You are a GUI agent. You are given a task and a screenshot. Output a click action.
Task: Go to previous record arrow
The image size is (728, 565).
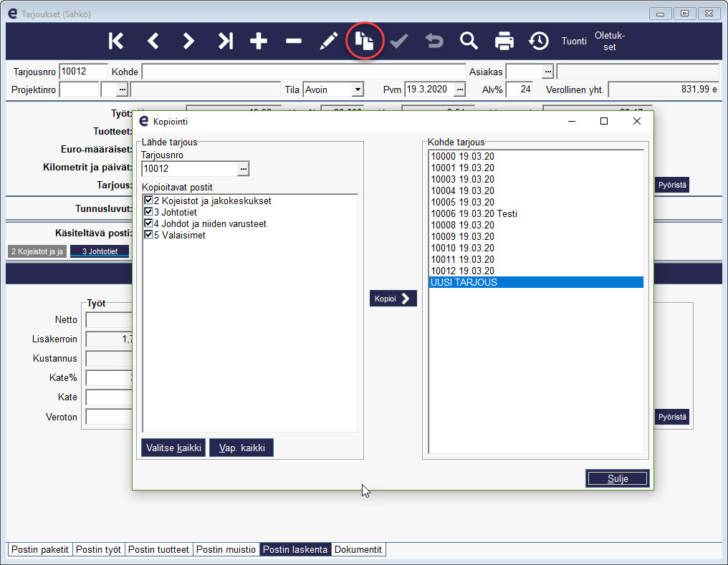153,42
